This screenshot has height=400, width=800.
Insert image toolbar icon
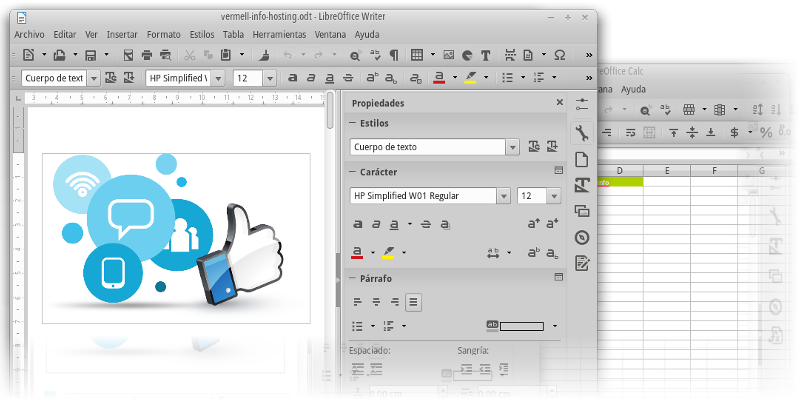pos(448,55)
